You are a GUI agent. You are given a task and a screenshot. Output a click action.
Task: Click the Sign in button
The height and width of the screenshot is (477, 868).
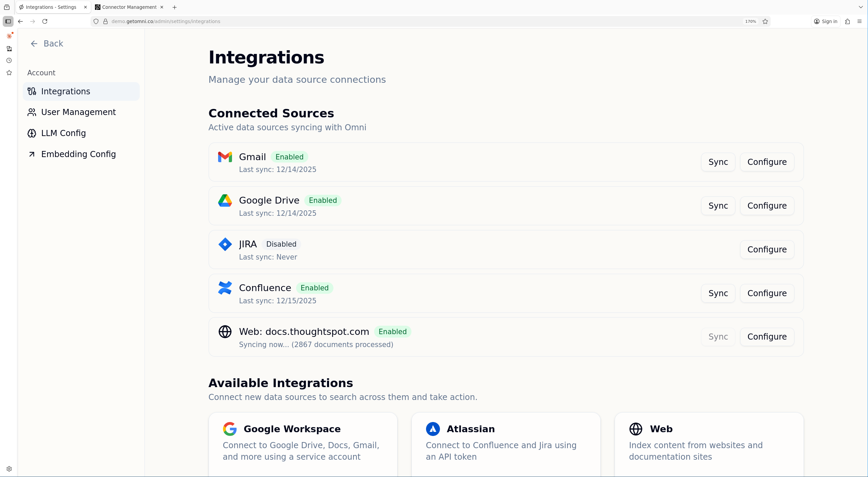point(826,21)
